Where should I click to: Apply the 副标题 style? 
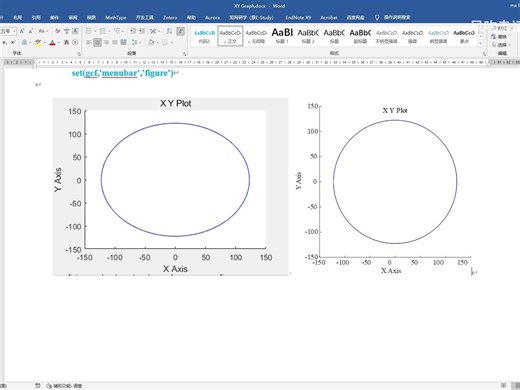(x=360, y=36)
